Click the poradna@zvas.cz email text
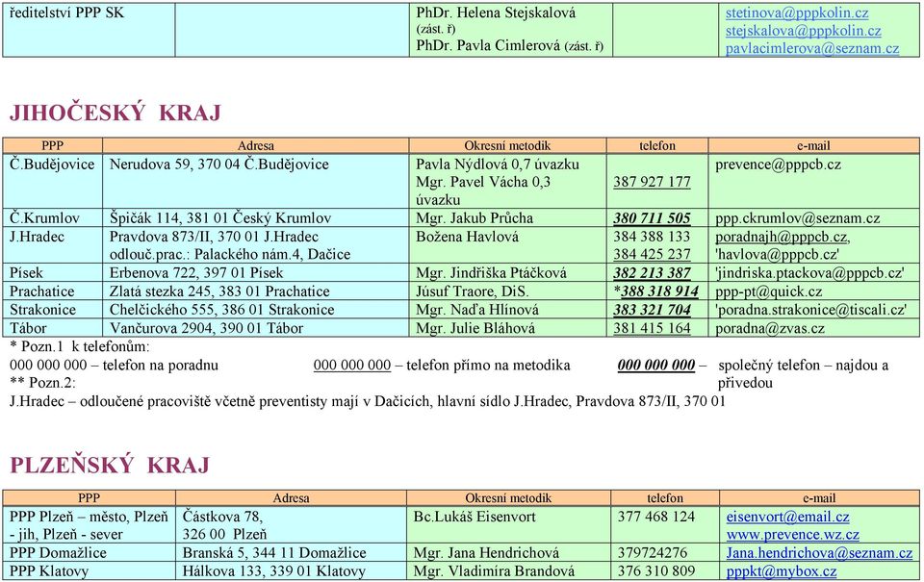 tap(770, 327)
